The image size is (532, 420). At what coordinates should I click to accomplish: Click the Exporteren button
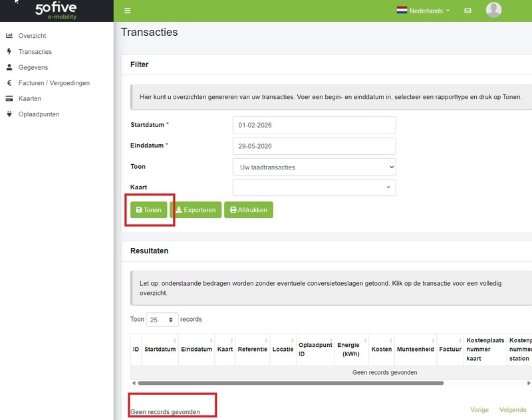(196, 210)
